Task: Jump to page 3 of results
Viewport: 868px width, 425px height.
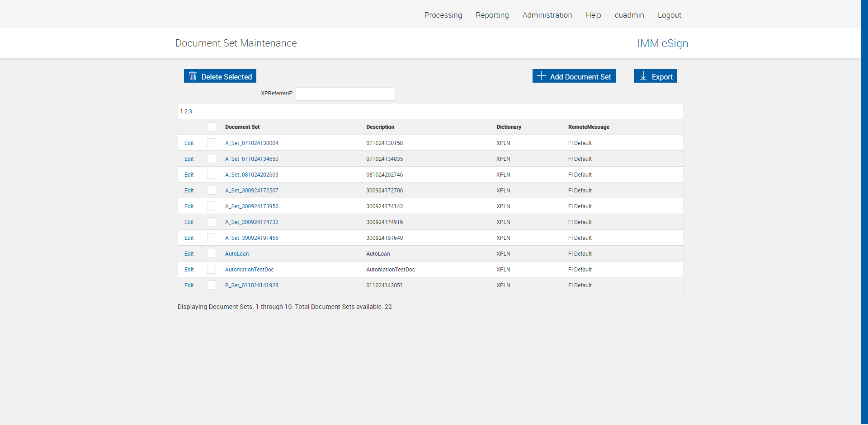Action: pyautogui.click(x=191, y=112)
